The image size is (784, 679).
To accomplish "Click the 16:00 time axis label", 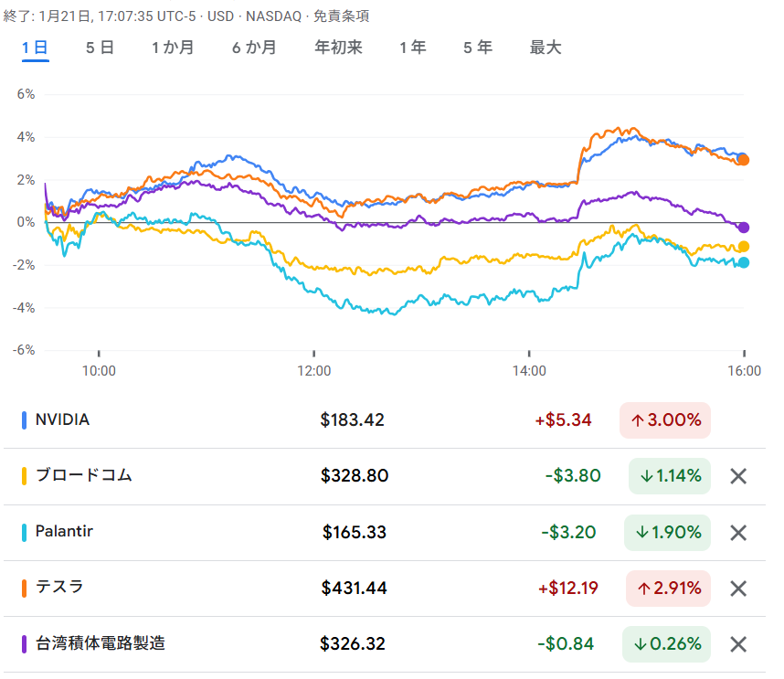I will point(744,371).
